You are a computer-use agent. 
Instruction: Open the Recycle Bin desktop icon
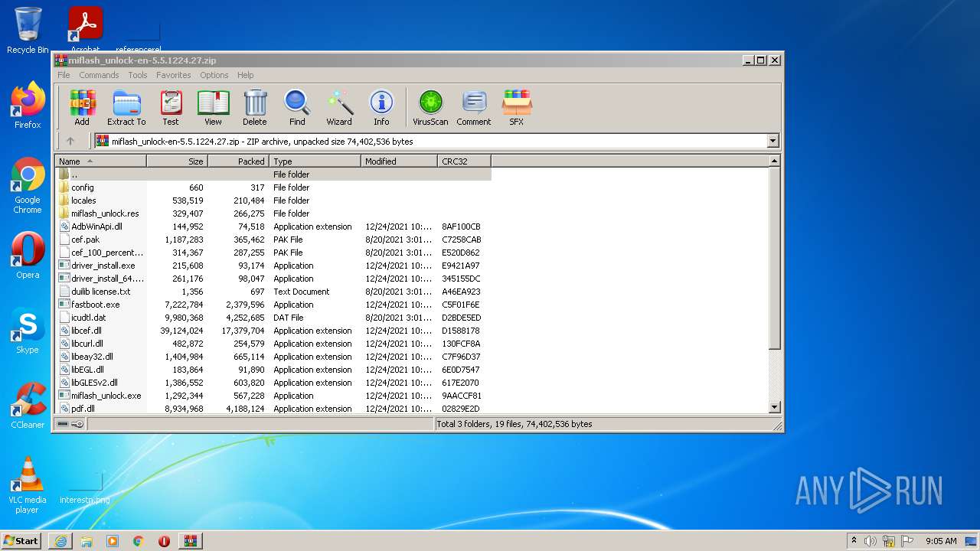(28, 31)
